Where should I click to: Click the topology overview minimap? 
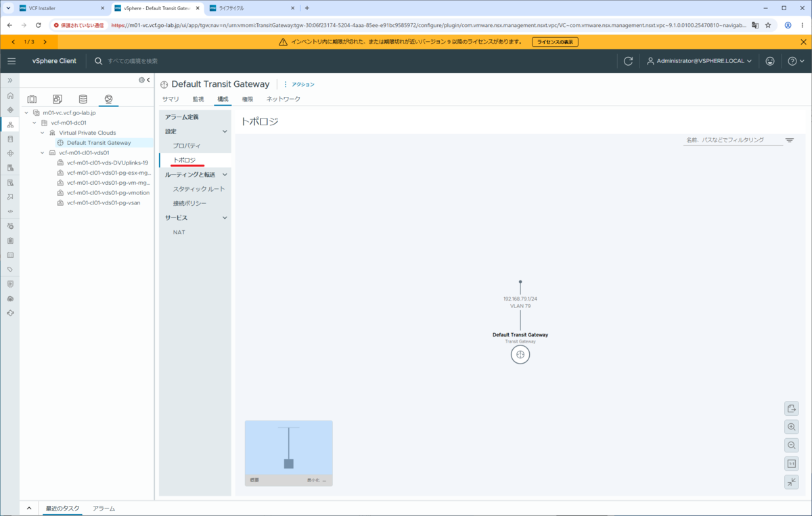[x=289, y=448]
